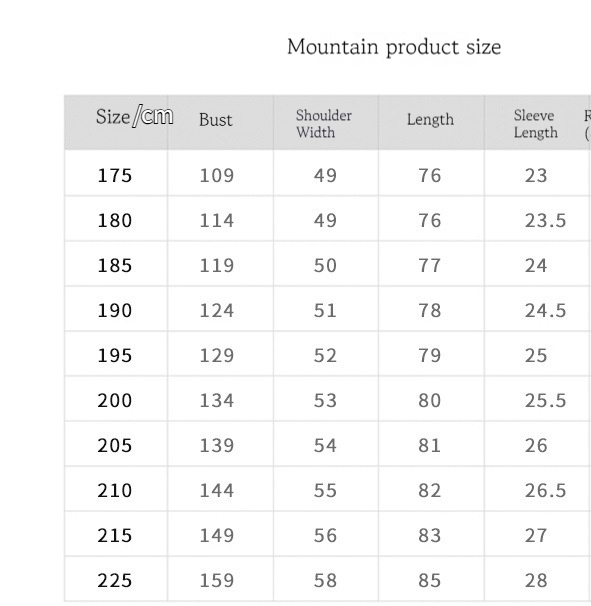Screen dimensions: 591x606
Task: Click the length value 85
Action: pyautogui.click(x=429, y=580)
